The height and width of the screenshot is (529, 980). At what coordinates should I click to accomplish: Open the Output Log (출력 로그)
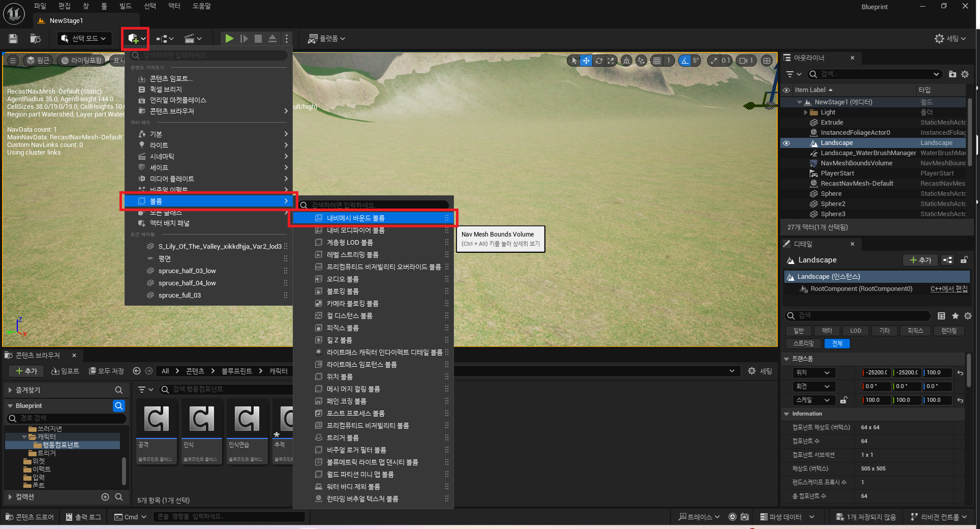point(83,517)
